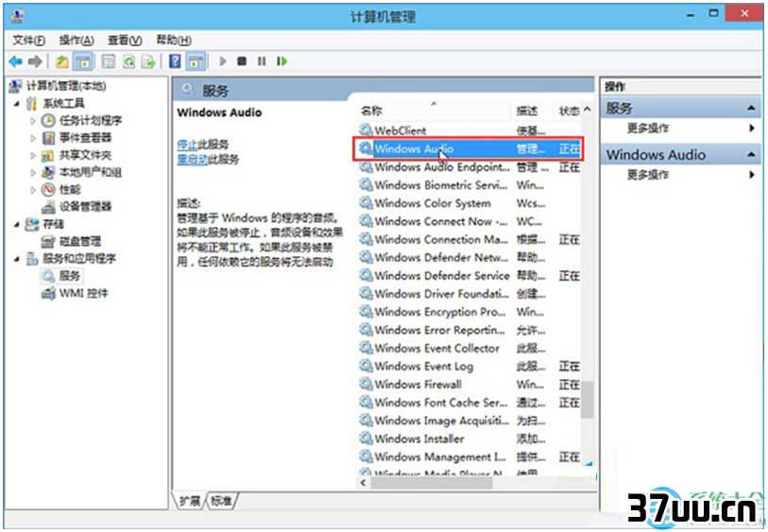
Task: Click the 停止 this service link
Action: coord(187,145)
